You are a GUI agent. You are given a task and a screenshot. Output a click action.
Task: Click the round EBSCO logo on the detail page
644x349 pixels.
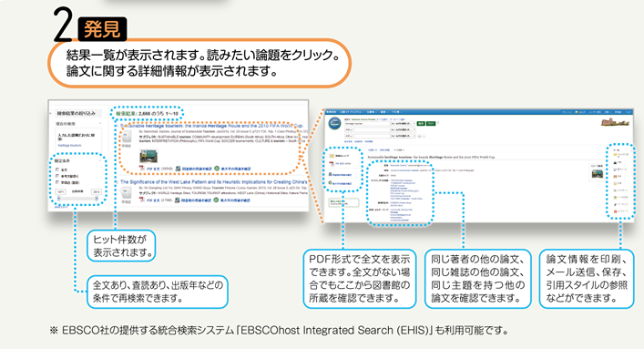334,124
